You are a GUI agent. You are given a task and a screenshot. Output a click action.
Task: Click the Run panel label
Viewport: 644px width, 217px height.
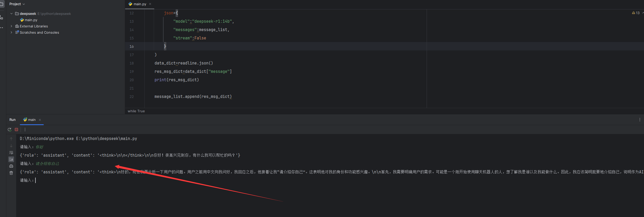(13, 120)
